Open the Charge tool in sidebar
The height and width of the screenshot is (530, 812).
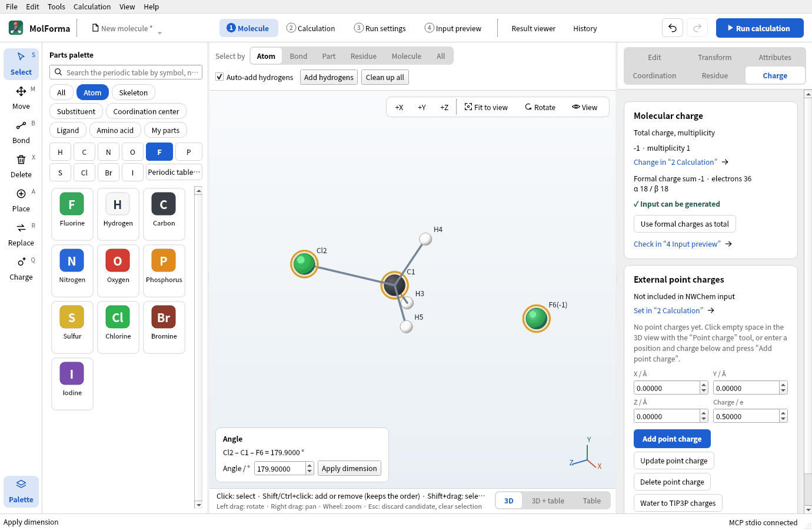tap(21, 269)
